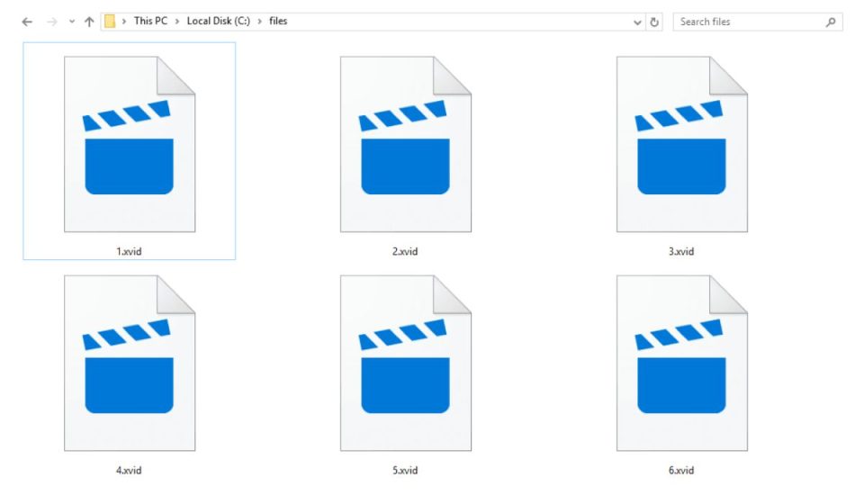Open address bar history dropdown
The image size is (864, 504).
(637, 22)
